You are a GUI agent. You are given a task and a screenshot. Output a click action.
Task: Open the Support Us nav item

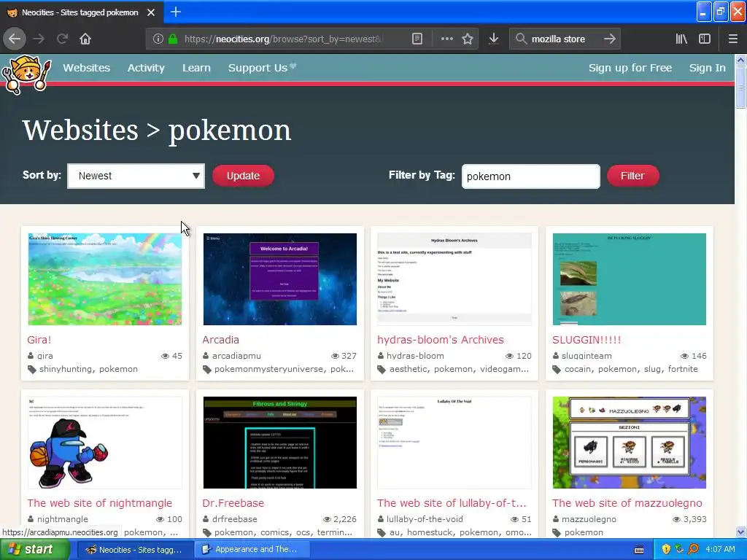pos(262,68)
